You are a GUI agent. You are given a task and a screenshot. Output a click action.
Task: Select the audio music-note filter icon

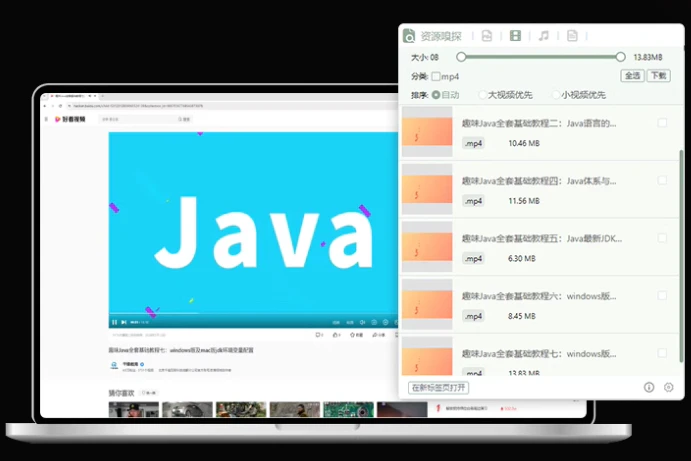[x=543, y=36]
